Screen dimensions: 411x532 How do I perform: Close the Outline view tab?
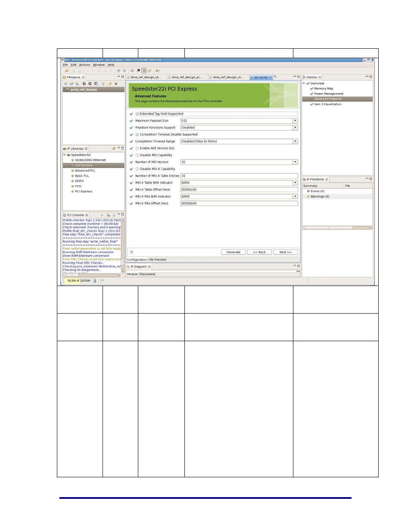(x=320, y=78)
